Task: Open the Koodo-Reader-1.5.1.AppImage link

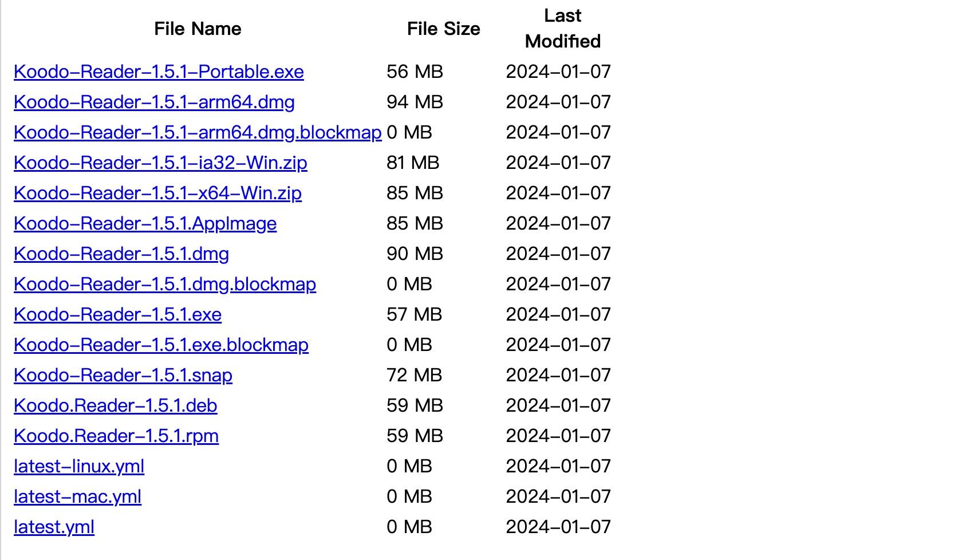Action: [145, 223]
